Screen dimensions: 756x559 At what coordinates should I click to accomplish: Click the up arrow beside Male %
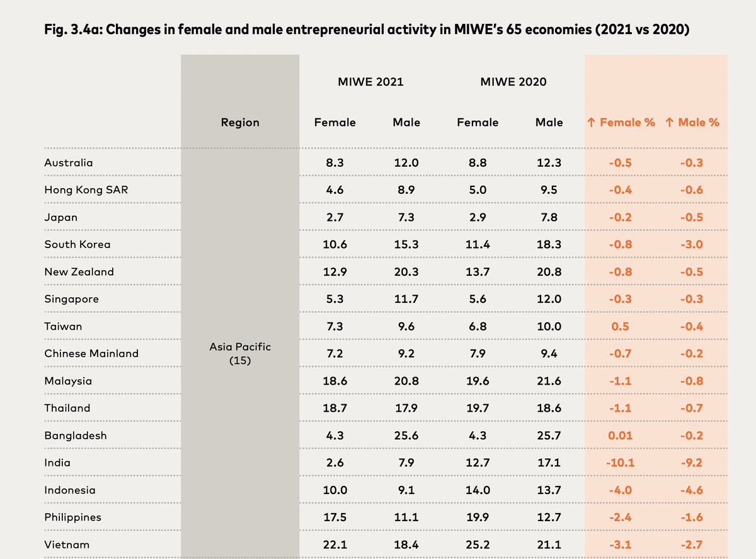669,123
